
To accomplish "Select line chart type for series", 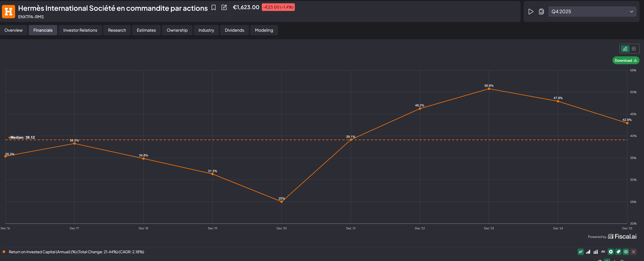I will (581, 252).
